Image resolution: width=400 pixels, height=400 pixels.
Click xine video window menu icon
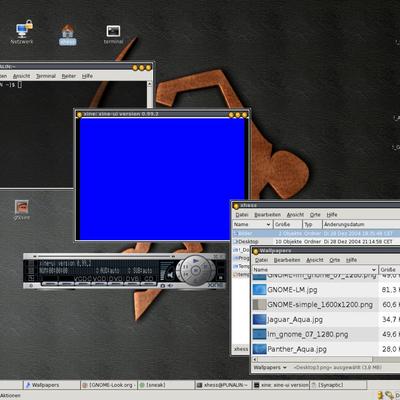[79, 114]
